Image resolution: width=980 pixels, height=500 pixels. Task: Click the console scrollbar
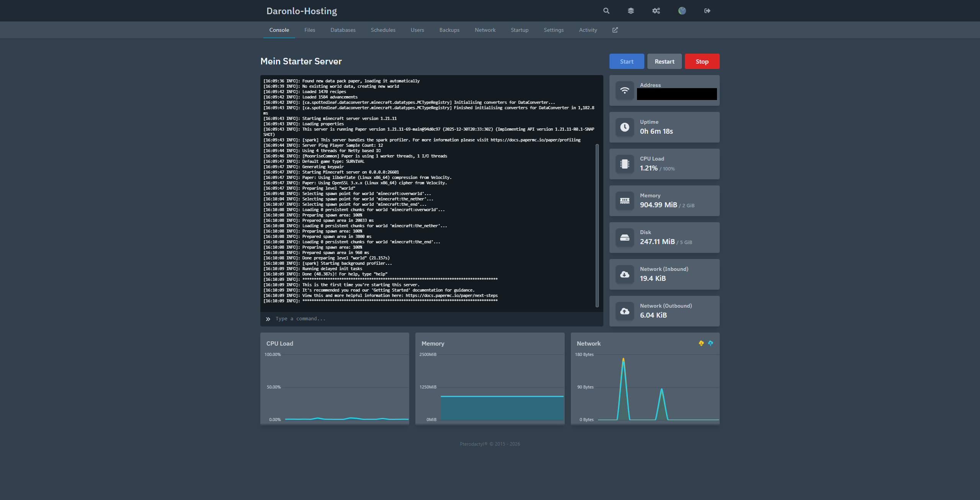(x=597, y=225)
